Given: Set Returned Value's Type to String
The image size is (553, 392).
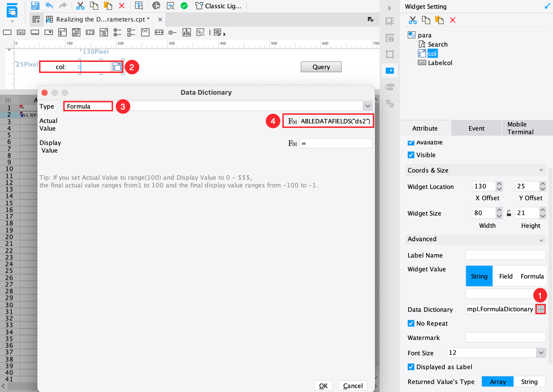Looking at the screenshot, I should point(529,382).
